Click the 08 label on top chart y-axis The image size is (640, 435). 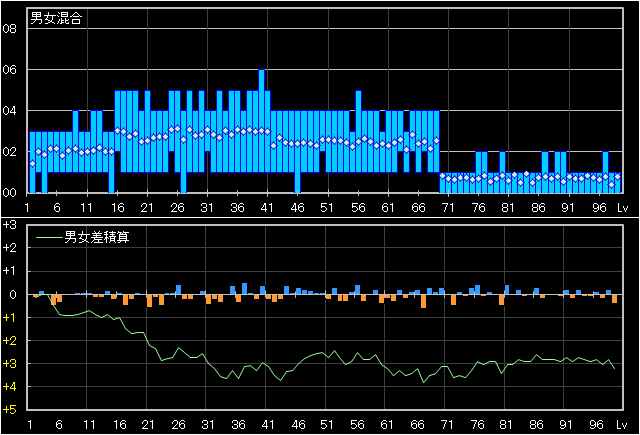click(x=9, y=29)
